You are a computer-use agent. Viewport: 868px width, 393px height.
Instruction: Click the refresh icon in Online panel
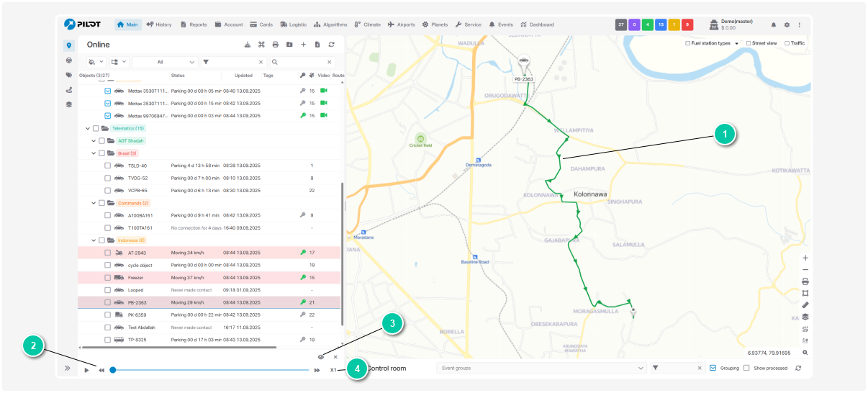click(331, 45)
